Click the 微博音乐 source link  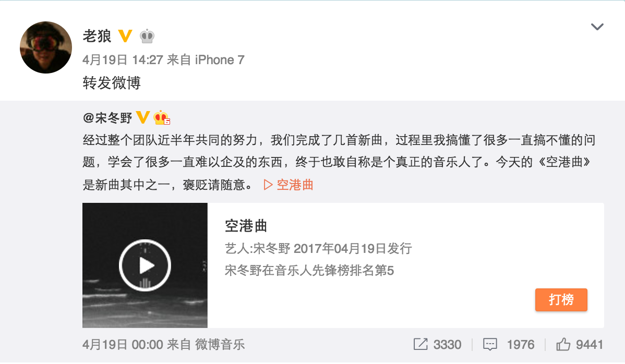[x=220, y=345]
